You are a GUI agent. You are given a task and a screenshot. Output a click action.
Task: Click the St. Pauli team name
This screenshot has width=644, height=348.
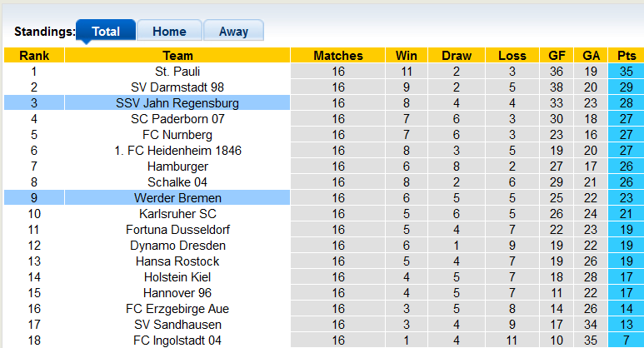[x=177, y=72]
